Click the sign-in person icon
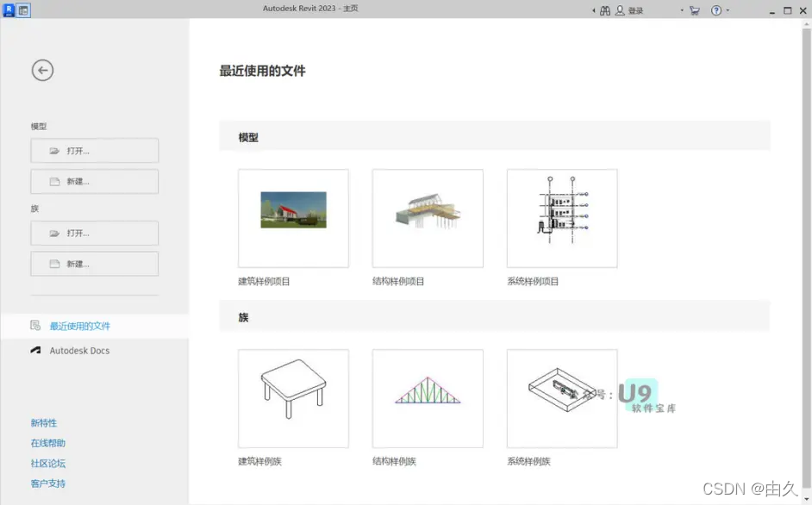 pos(621,10)
